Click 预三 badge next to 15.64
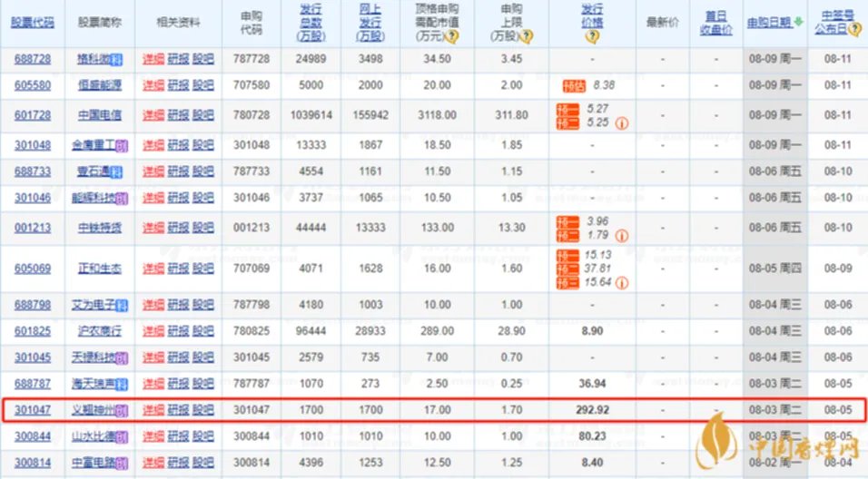Viewport: 868px width, 479px height. coord(567,283)
